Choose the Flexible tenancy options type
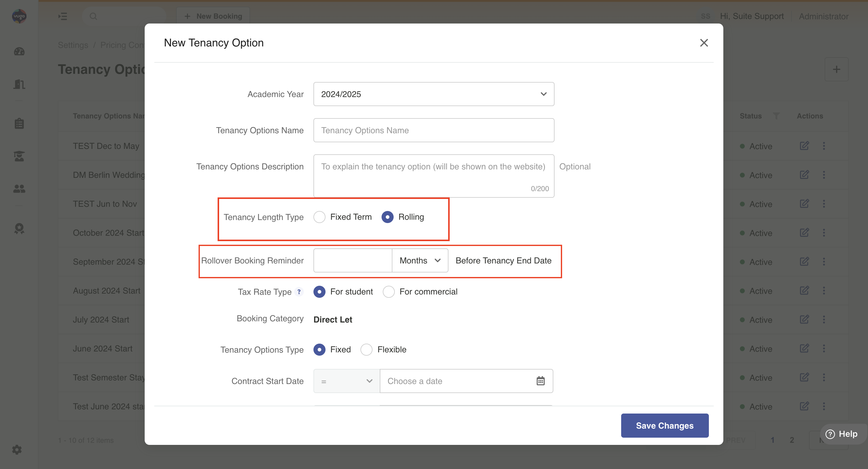Screen dimensions: 868x469 [x=366, y=349]
